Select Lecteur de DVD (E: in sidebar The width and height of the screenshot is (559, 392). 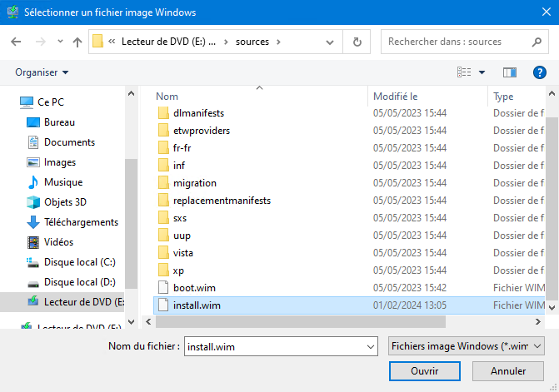(x=62, y=302)
